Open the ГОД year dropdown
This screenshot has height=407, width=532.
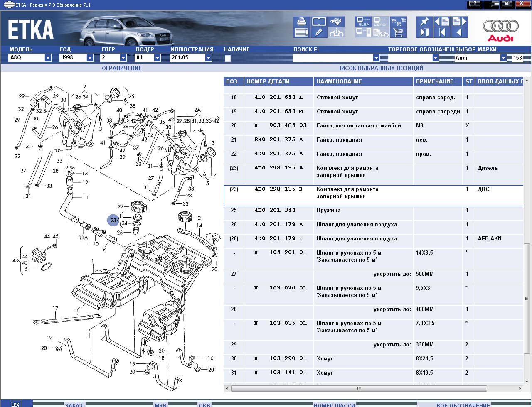pos(90,58)
